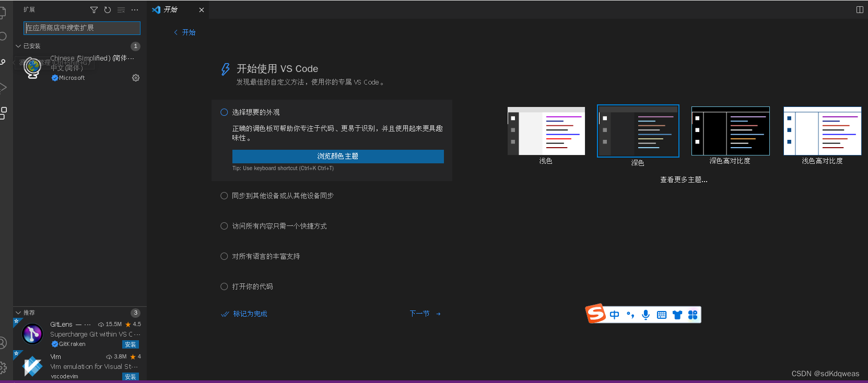Open the Manage gear in activity bar
Screen dimensions: 868x383
(3, 368)
